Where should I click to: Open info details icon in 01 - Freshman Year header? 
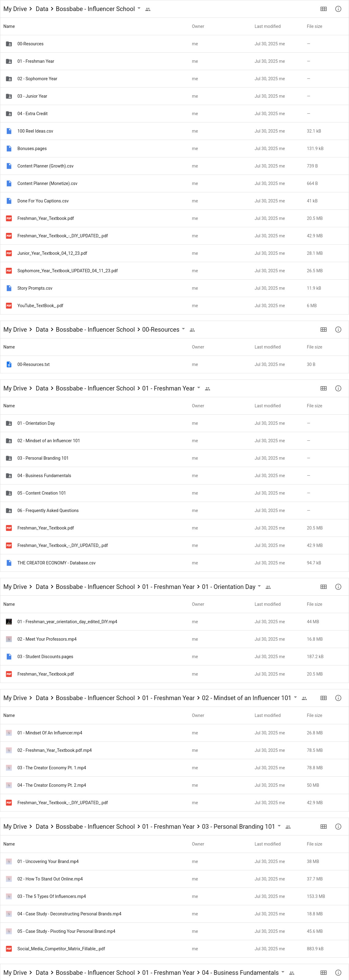338,388
